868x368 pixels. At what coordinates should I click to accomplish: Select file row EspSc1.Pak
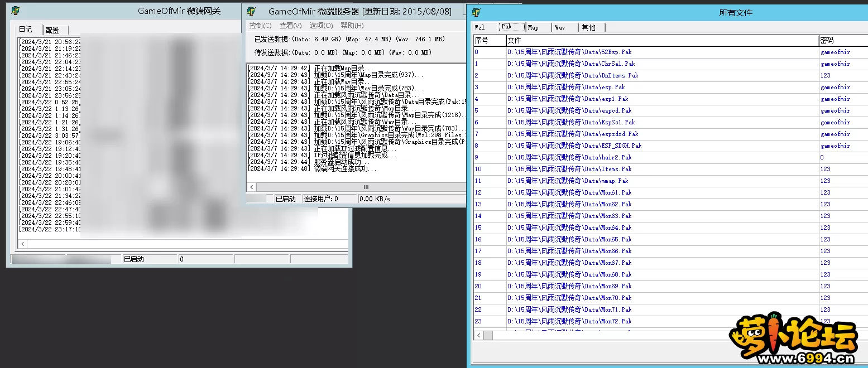tap(670, 122)
